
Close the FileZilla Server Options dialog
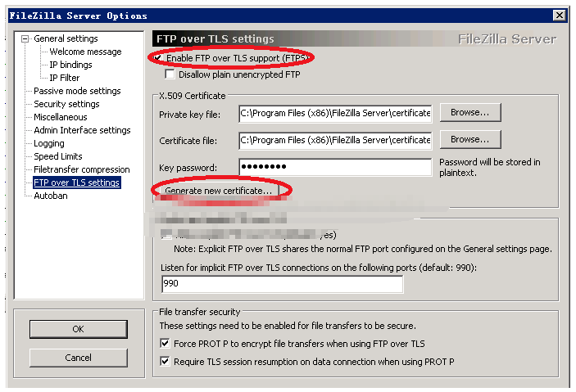click(560, 16)
